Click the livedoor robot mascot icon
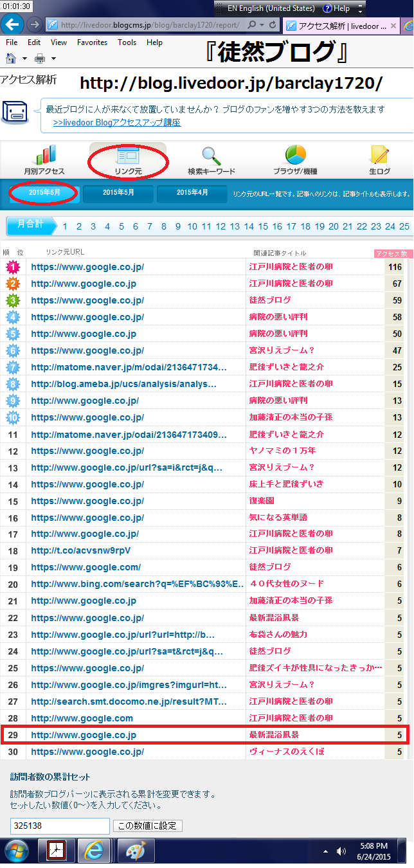Screen dimensions: 414x868 coord(15,112)
